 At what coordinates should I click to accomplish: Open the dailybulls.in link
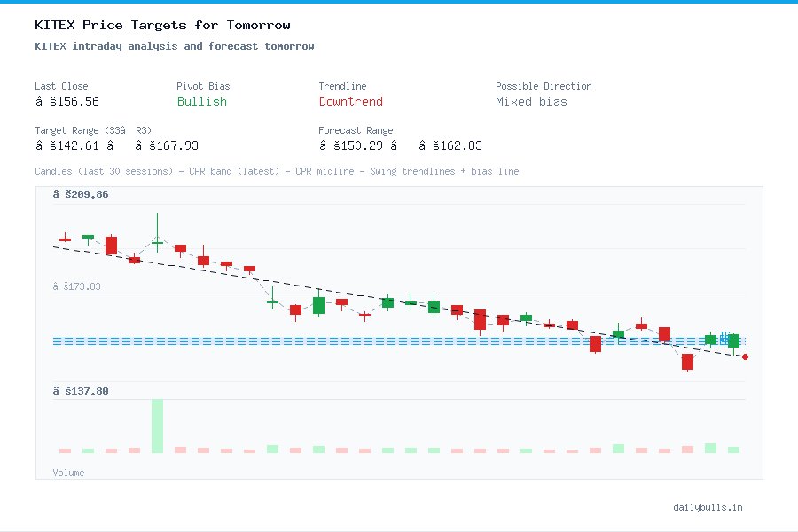(x=709, y=507)
